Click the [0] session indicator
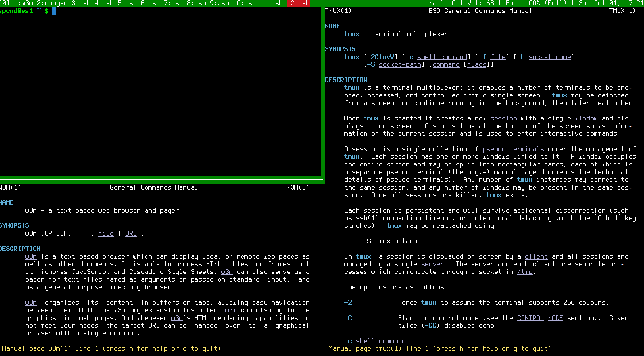 tap(5, 3)
